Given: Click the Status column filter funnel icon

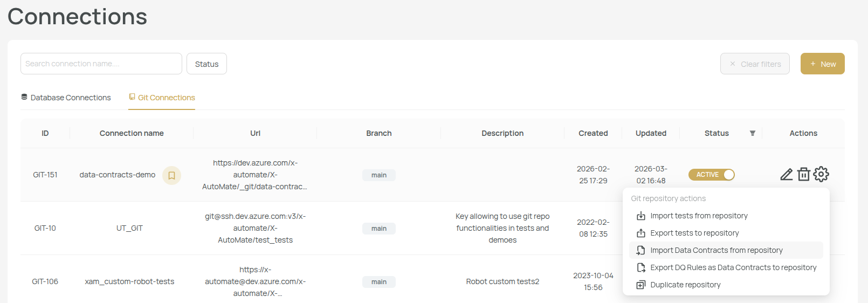Looking at the screenshot, I should (753, 133).
